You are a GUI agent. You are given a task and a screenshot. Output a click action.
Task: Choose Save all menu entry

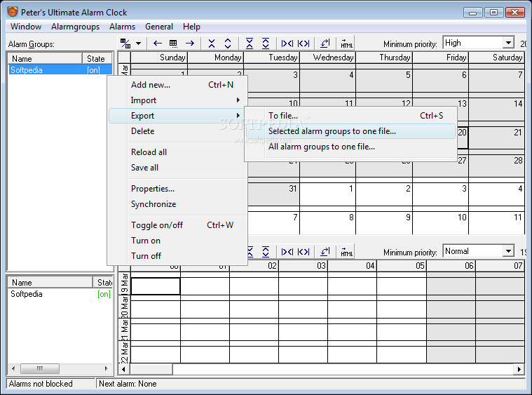click(x=177, y=168)
